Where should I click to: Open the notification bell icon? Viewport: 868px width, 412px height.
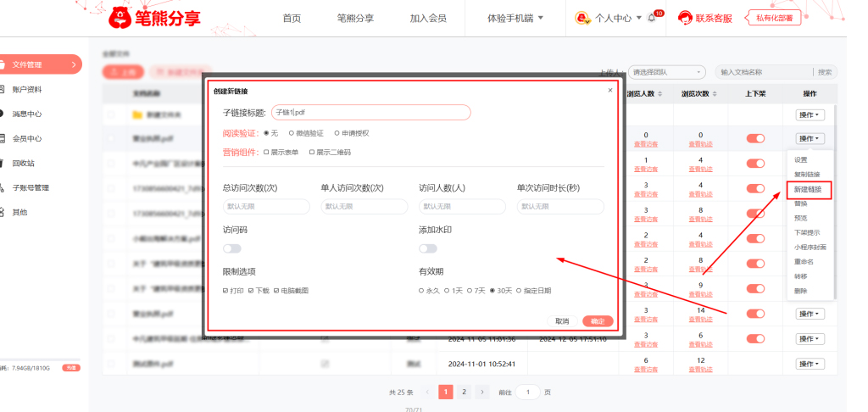pos(652,18)
